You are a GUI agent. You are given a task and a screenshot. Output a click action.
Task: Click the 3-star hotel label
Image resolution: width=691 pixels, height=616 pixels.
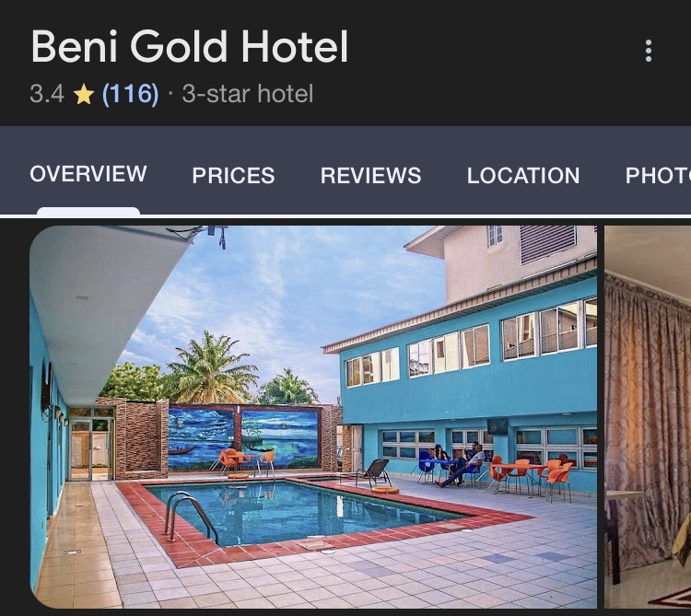tap(248, 94)
